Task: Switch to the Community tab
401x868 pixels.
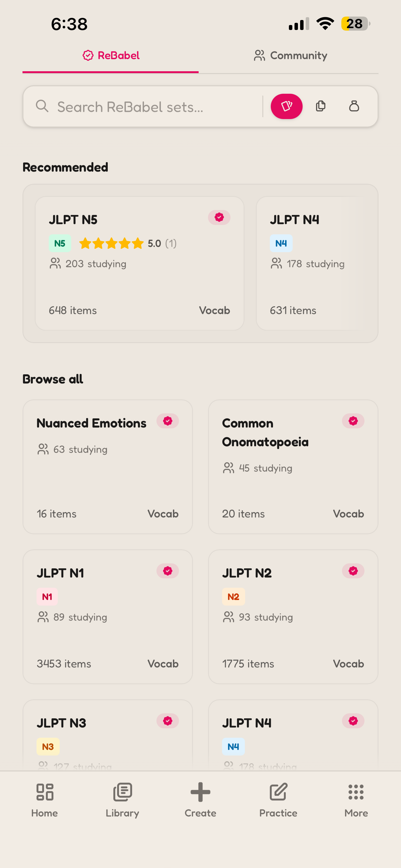Action: tap(290, 56)
